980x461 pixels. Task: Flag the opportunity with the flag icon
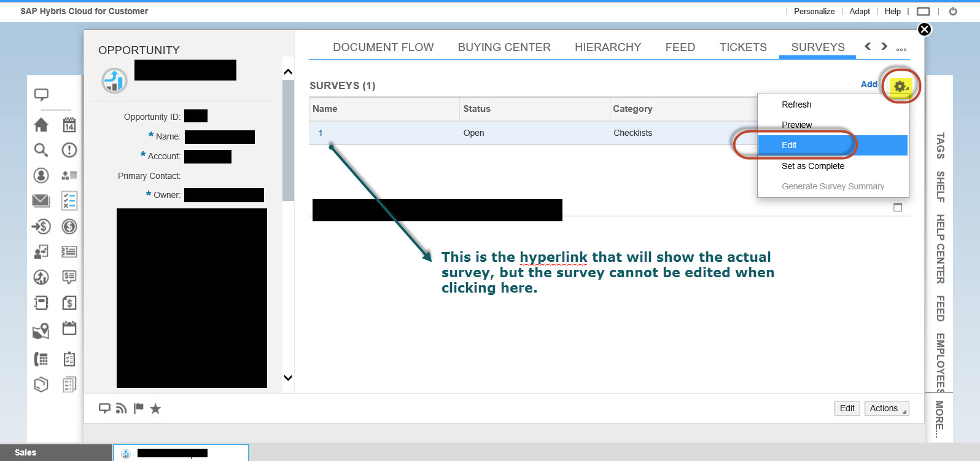tap(138, 409)
